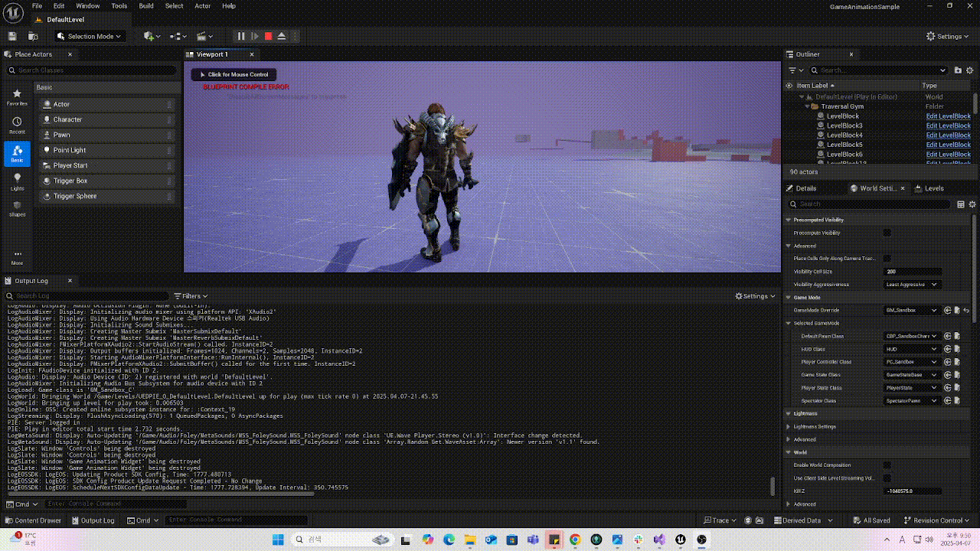
Task: Save the current level with the disk icon
Action: point(12,36)
